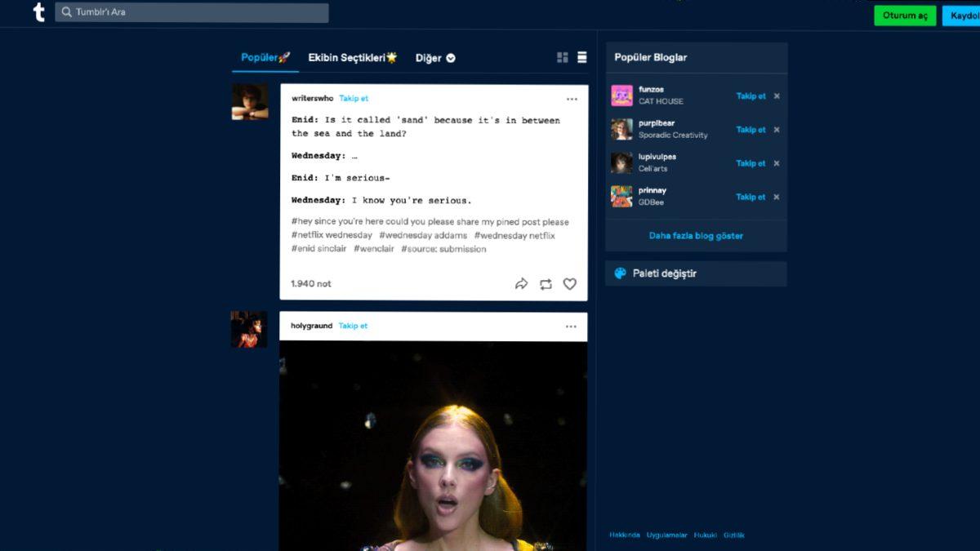980x551 pixels.
Task: Dismiss prinnay blog suggestion with X
Action: [777, 197]
